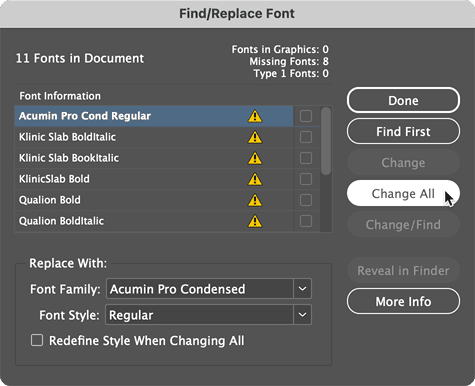Click the dimmed Reveal in Finder button
Viewport: 475px width, 386px height.
point(403,270)
